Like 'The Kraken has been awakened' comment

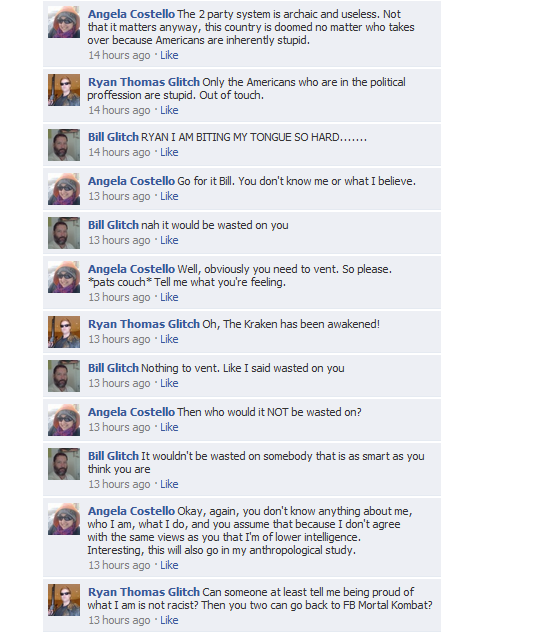(x=169, y=339)
